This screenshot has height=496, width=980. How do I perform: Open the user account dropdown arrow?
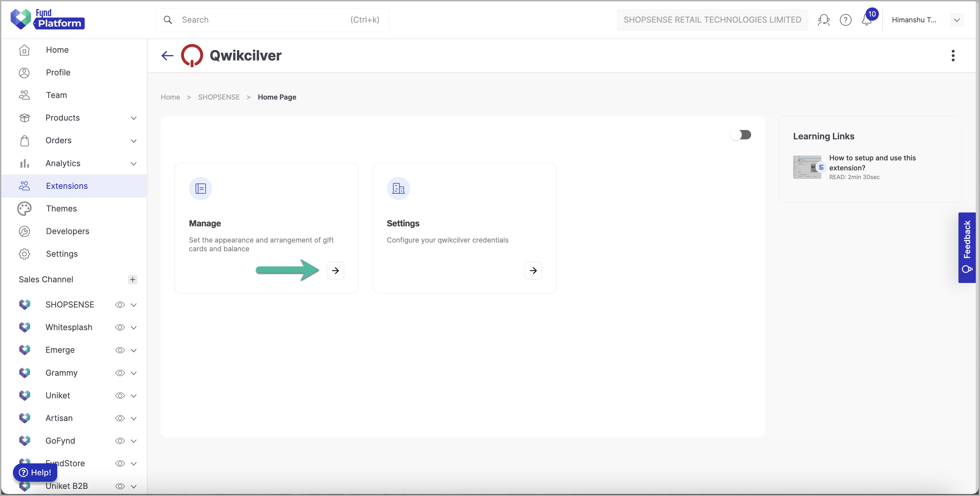957,20
